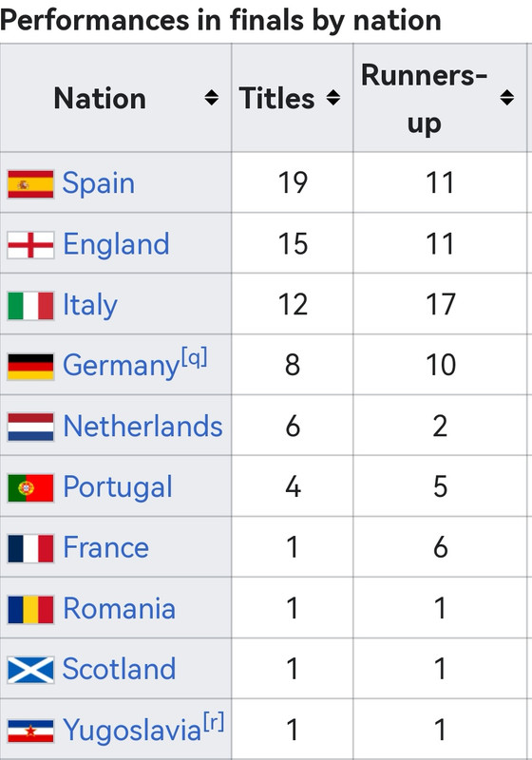Click the Yugoslavia flag icon
The height and width of the screenshot is (760, 532).
[x=30, y=731]
